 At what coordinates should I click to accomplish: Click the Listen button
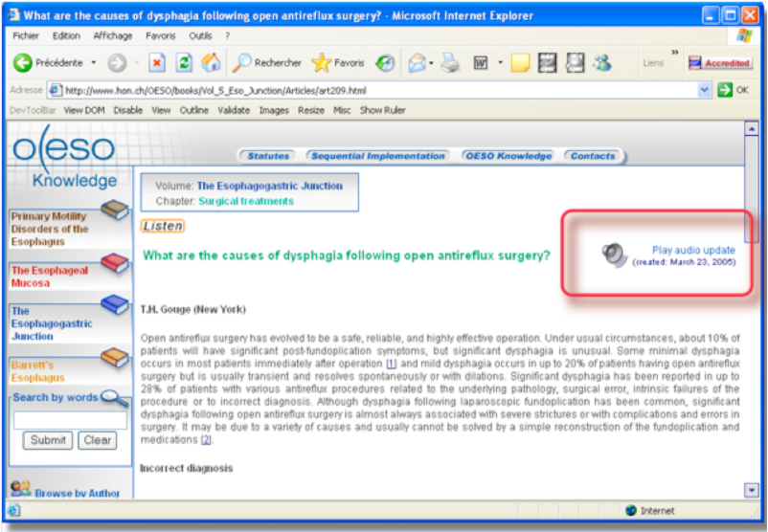tap(162, 226)
